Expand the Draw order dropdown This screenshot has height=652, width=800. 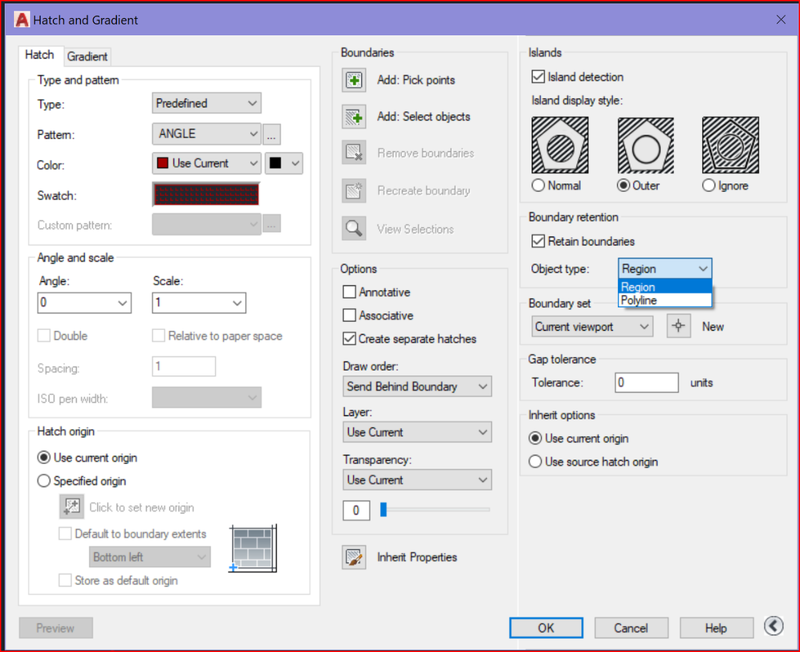tap(417, 386)
